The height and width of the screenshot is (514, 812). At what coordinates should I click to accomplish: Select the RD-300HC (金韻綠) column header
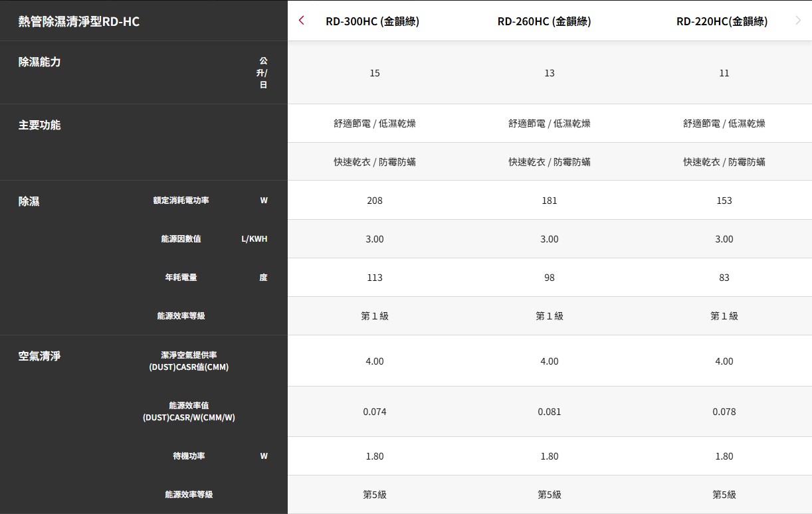click(x=372, y=21)
